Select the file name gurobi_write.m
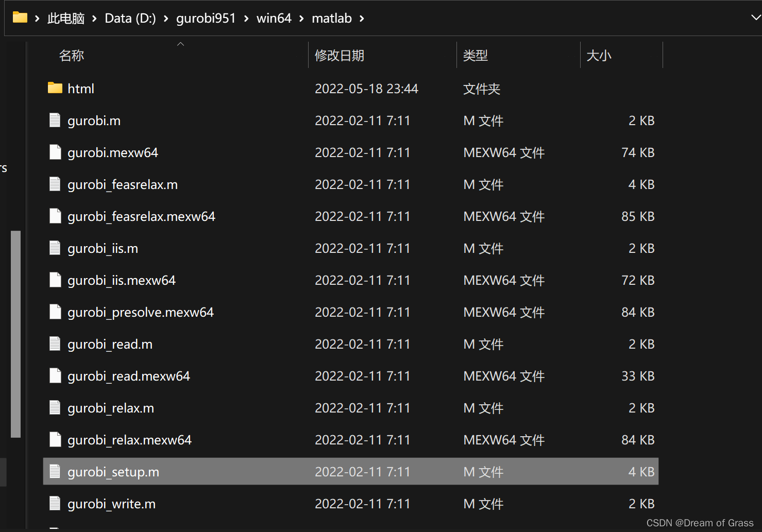The image size is (762, 532). tap(112, 504)
